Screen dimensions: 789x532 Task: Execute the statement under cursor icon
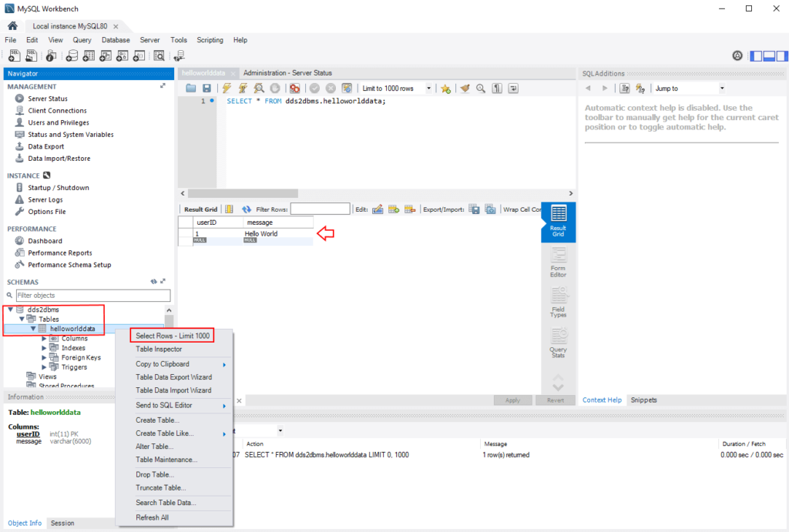[243, 89]
